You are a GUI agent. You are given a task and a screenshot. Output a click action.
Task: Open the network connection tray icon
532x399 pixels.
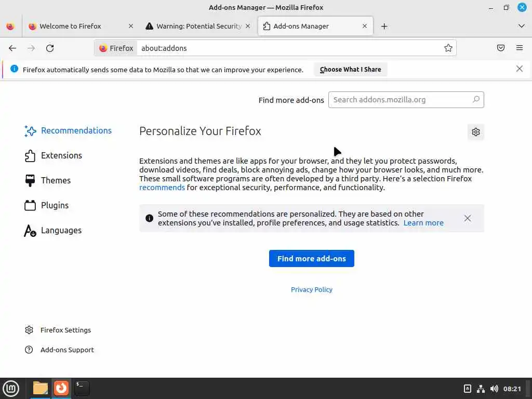(x=481, y=389)
